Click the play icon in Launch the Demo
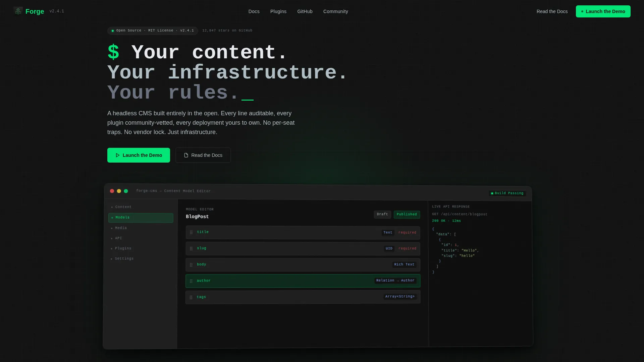644x362 pixels. pyautogui.click(x=117, y=155)
